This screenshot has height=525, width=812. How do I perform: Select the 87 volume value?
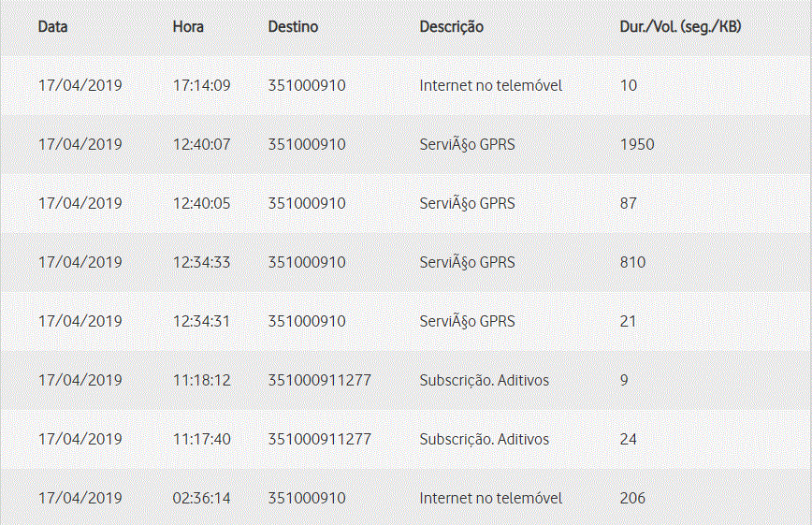tap(629, 203)
